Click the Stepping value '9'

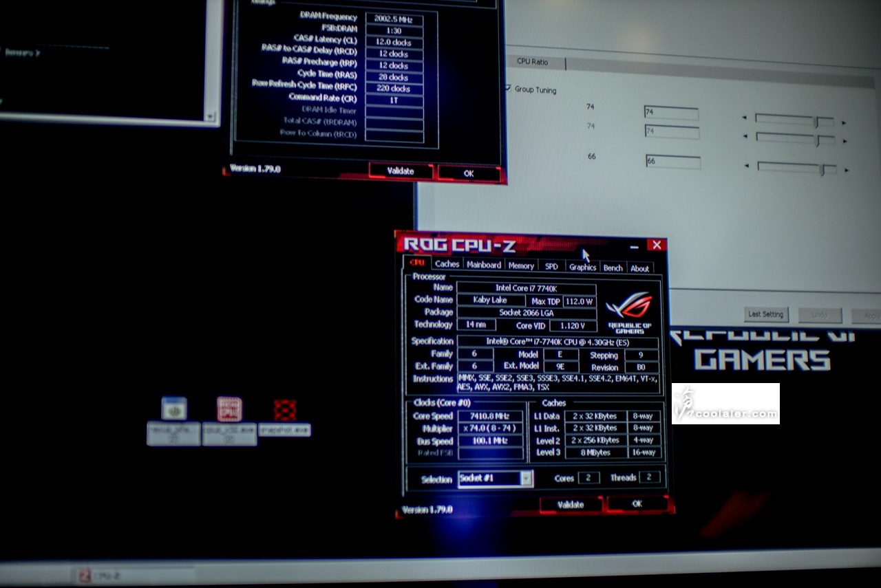[x=641, y=356]
